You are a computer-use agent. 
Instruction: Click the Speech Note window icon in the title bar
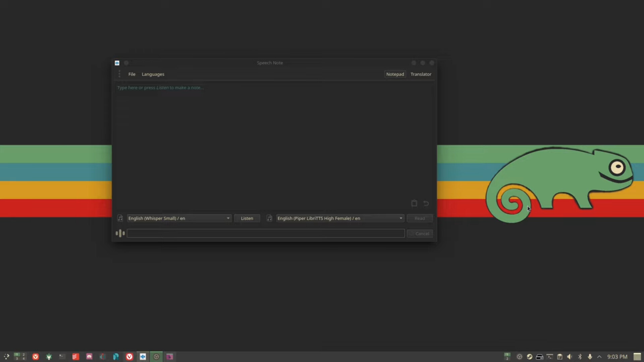click(x=117, y=63)
